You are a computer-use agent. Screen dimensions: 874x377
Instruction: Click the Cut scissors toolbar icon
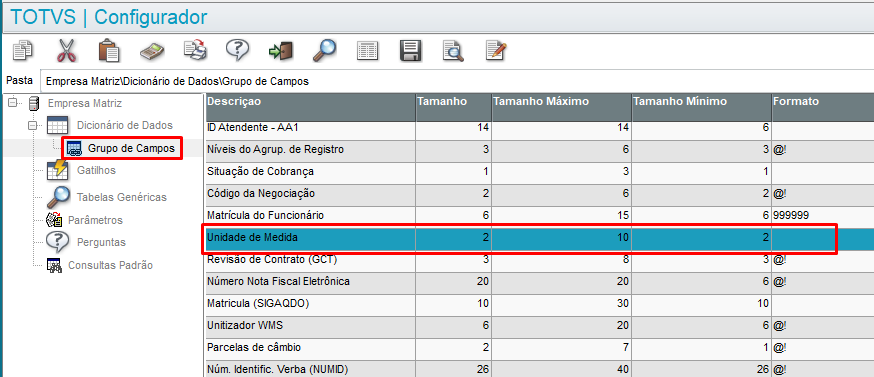[66, 50]
